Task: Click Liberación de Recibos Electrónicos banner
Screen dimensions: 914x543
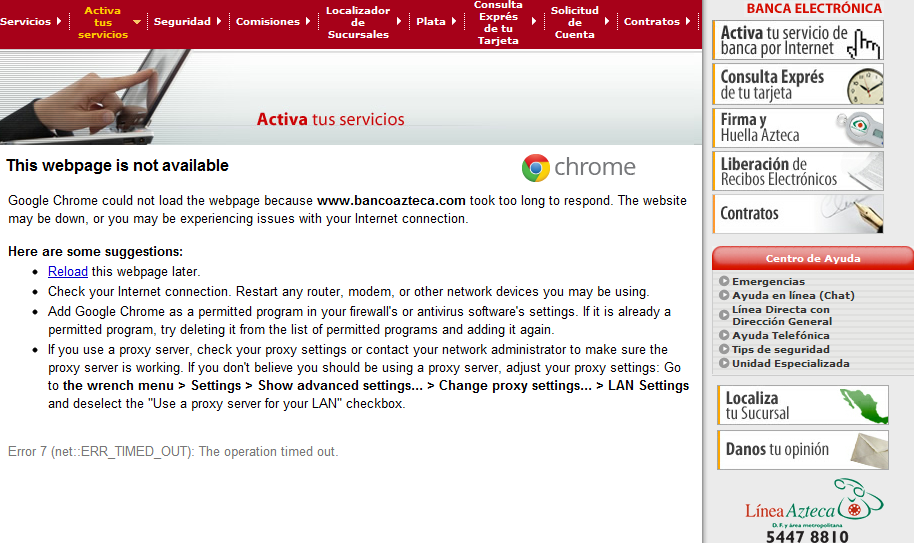Action: pos(799,171)
